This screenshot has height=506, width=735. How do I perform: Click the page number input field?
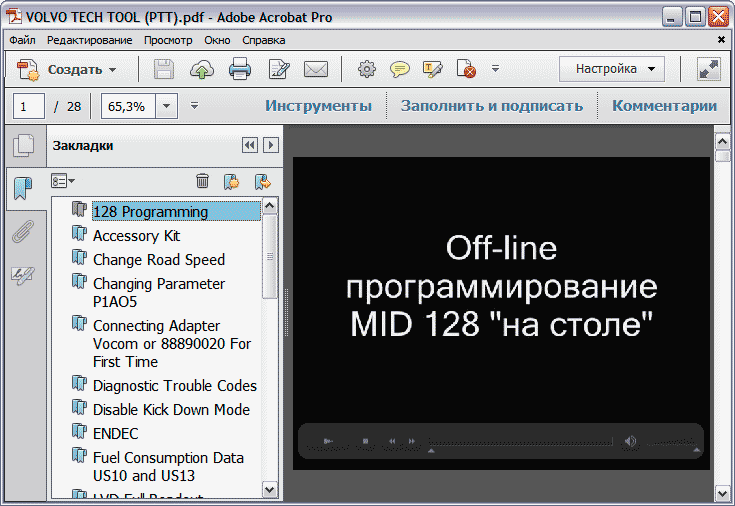point(29,106)
